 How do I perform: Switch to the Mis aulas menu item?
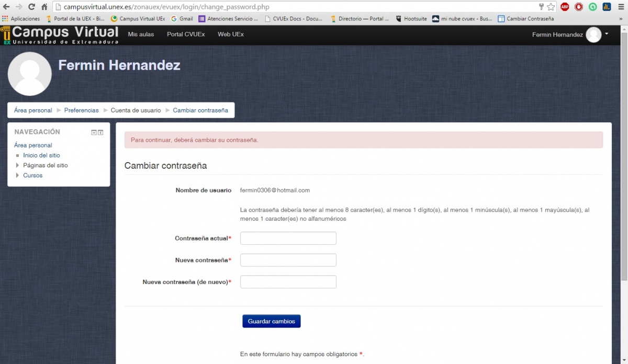tap(141, 35)
